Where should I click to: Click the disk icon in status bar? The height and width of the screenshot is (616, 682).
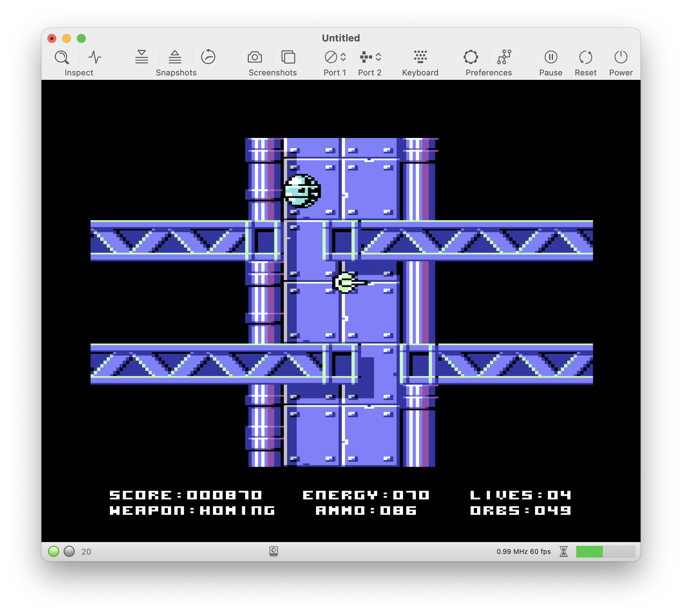pos(274,551)
